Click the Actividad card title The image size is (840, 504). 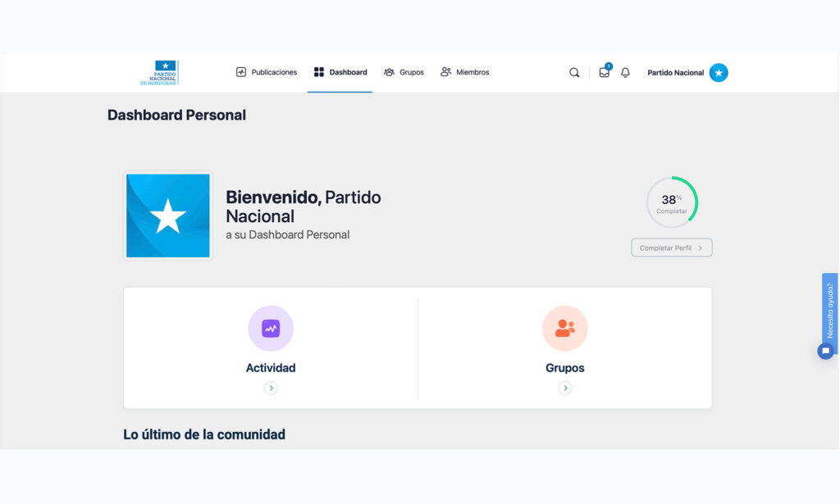[271, 368]
